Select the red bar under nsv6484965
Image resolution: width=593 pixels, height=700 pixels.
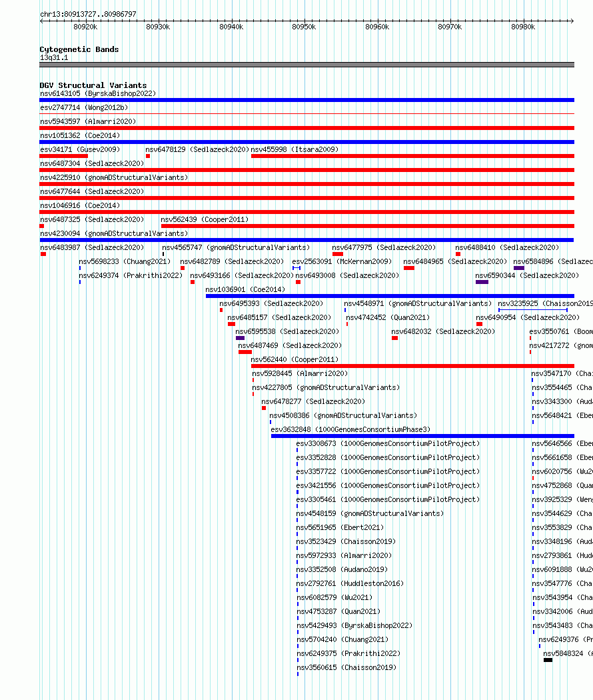click(x=409, y=268)
